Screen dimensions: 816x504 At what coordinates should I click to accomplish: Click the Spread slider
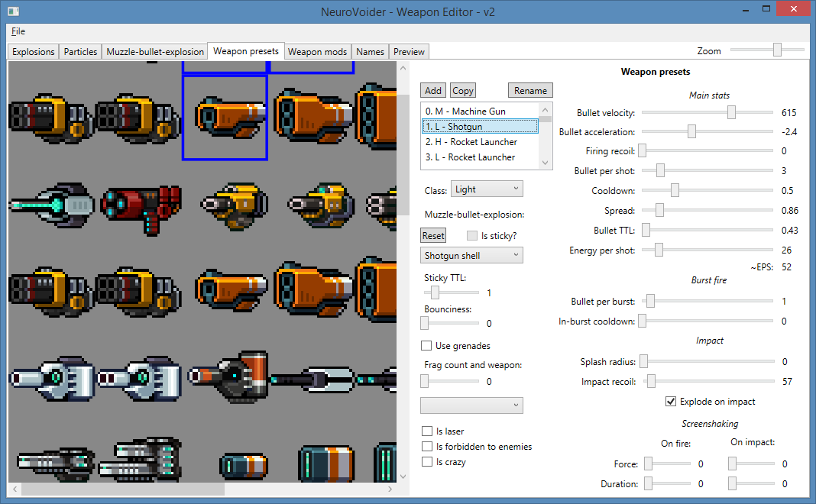tap(708, 210)
